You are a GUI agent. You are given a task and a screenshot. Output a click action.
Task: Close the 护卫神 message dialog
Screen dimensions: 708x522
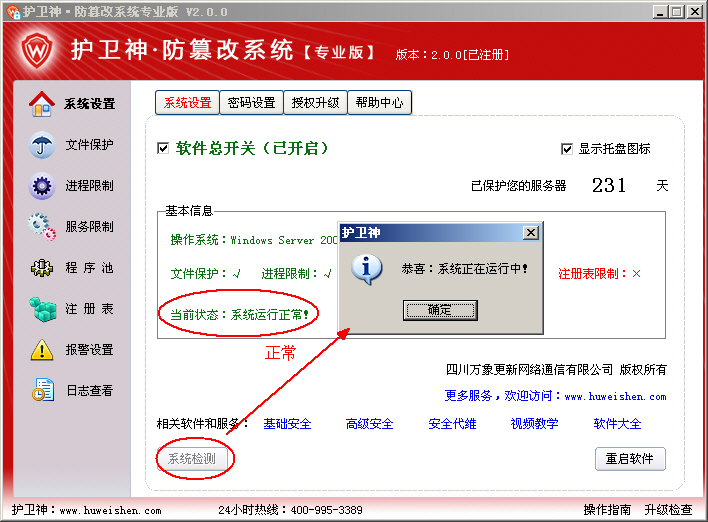tap(531, 233)
